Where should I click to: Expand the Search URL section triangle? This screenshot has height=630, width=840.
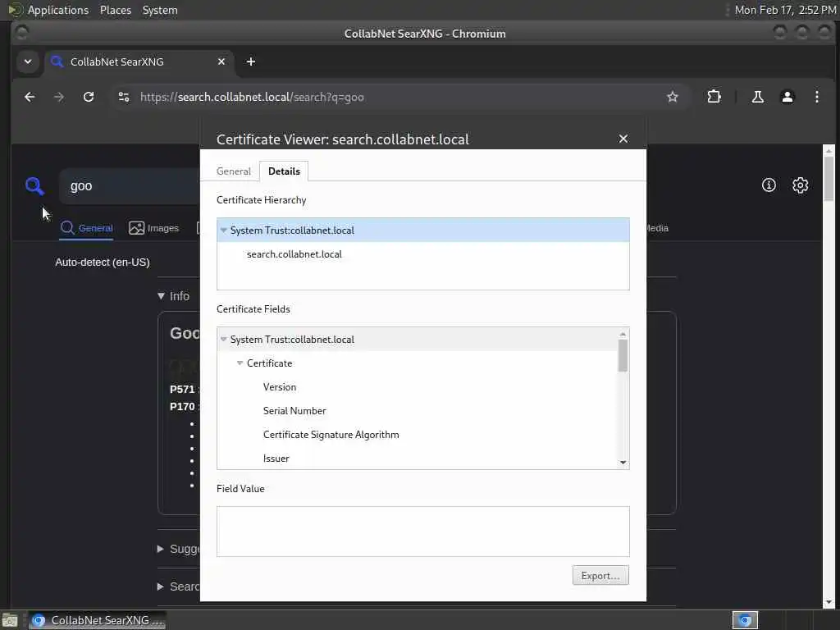click(x=160, y=587)
